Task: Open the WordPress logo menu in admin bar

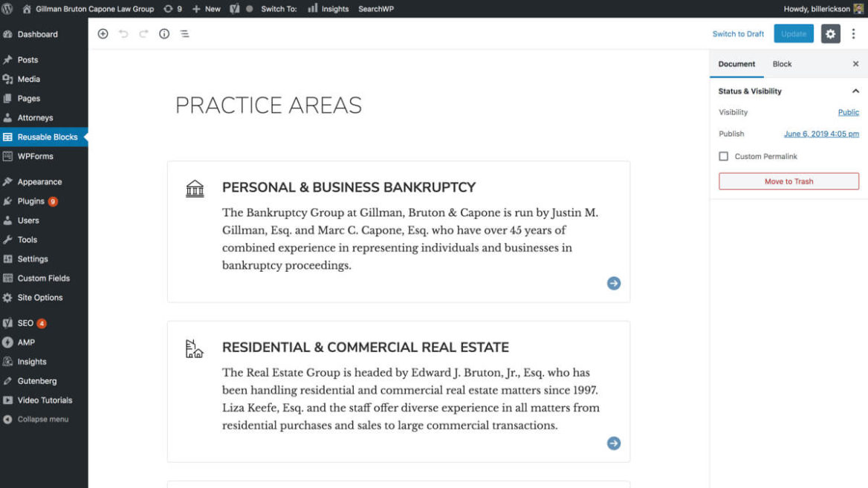Action: pyautogui.click(x=8, y=8)
